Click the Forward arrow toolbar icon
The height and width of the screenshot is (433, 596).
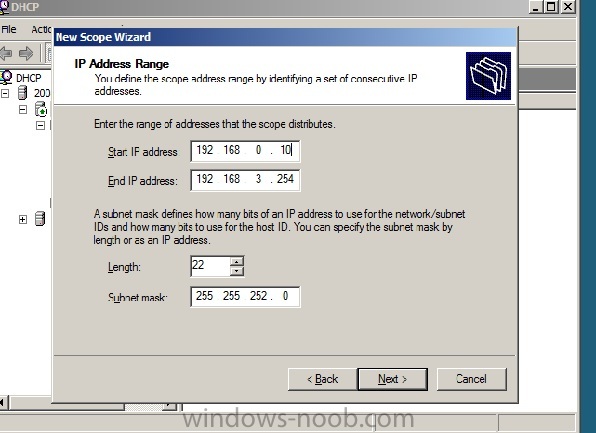point(26,53)
